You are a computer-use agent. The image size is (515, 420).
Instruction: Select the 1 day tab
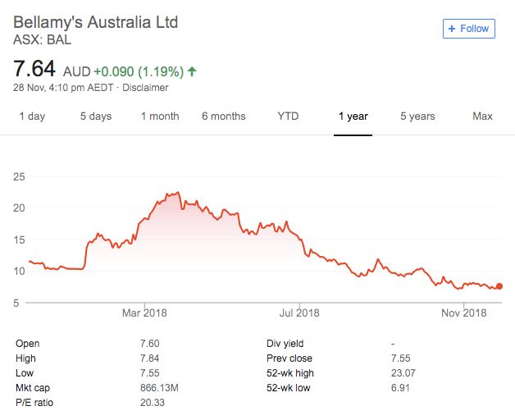(x=32, y=116)
